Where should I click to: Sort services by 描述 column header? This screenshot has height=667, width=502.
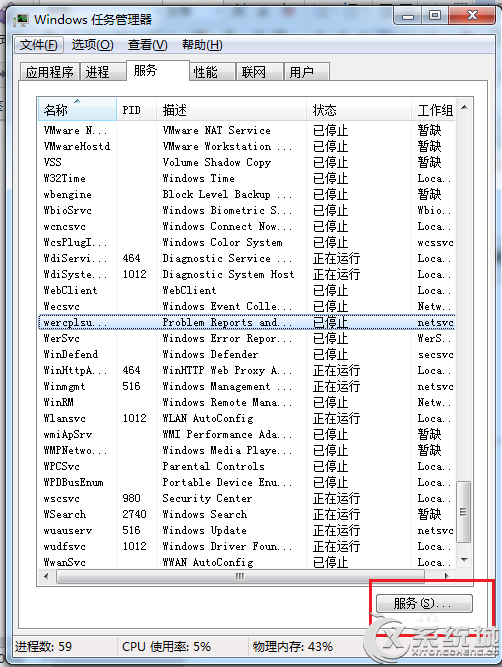[x=231, y=110]
